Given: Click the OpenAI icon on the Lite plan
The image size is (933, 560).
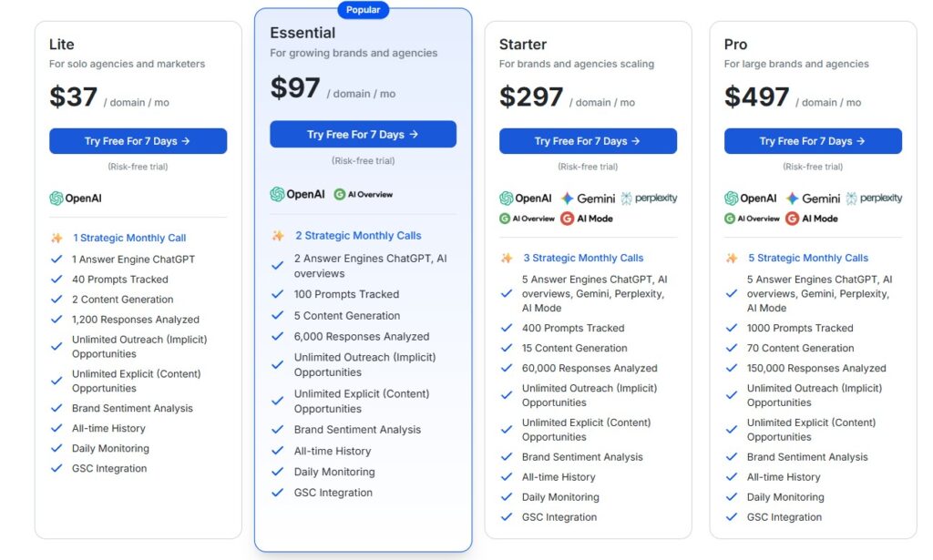Looking at the screenshot, I should [x=58, y=198].
